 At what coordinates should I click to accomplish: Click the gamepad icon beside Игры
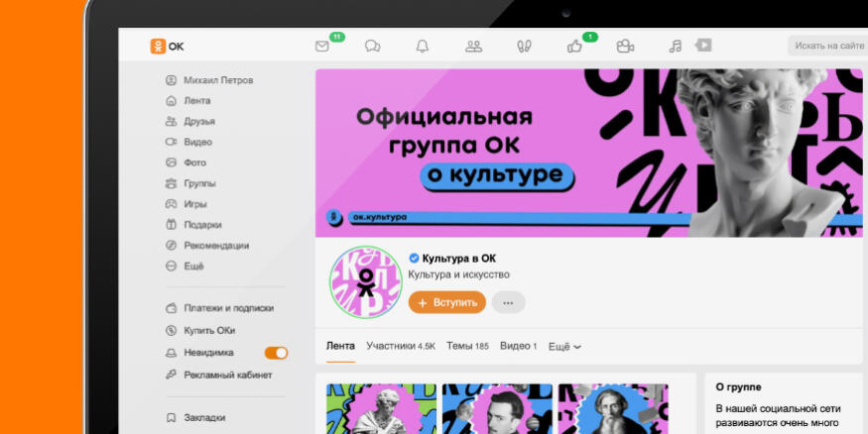point(171,204)
